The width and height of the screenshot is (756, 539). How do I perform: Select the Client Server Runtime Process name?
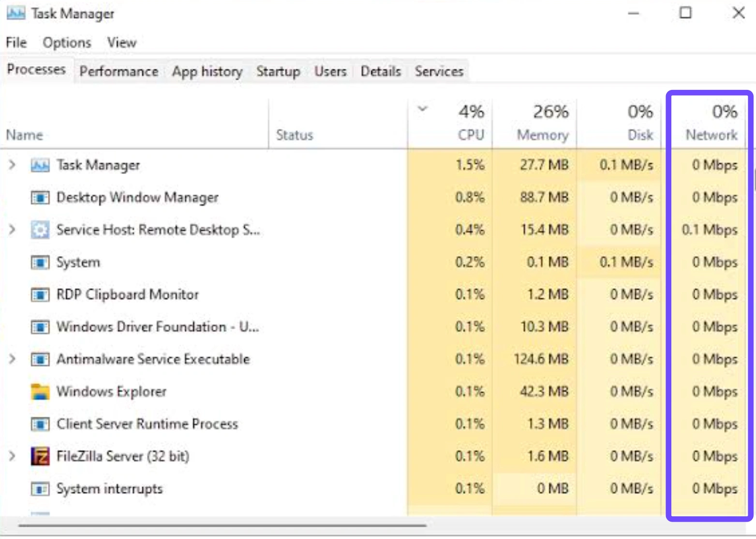(x=147, y=424)
